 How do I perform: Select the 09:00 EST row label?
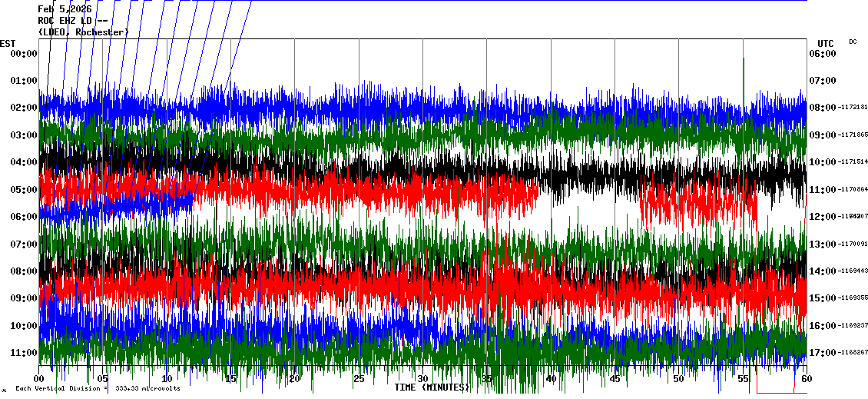click(25, 298)
